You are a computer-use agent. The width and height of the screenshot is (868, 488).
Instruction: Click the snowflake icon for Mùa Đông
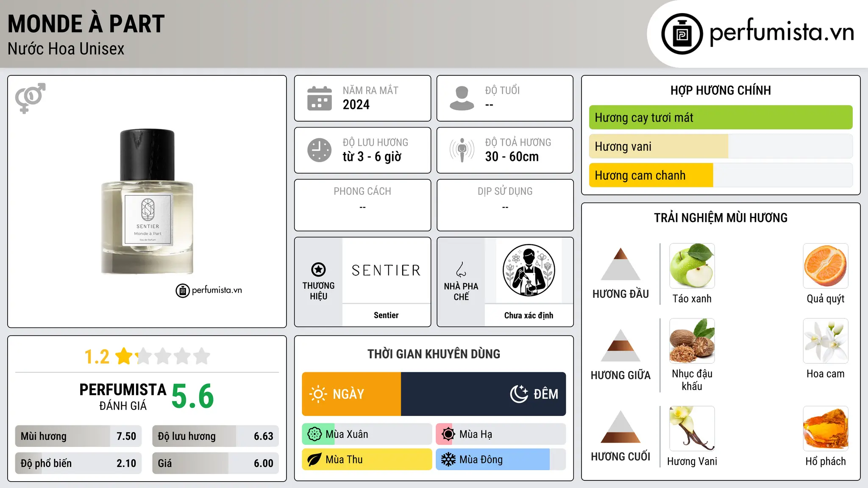(448, 460)
